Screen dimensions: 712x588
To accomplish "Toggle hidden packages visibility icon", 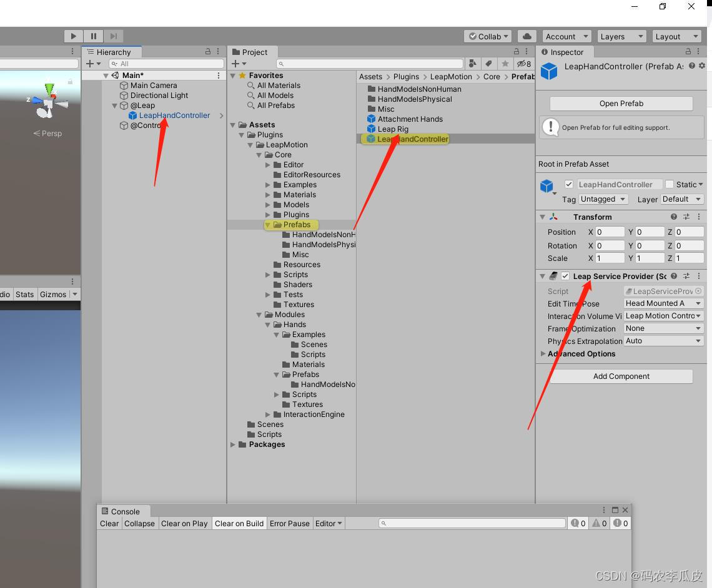I will coord(523,64).
